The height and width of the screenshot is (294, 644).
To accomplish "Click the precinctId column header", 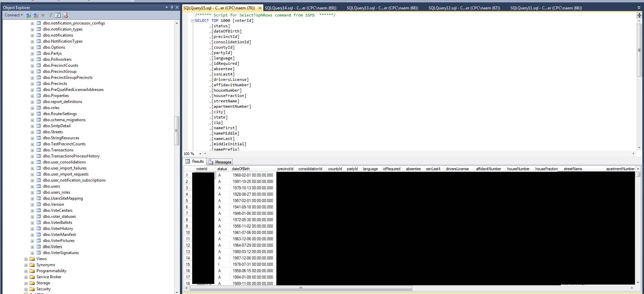I will click(286, 169).
